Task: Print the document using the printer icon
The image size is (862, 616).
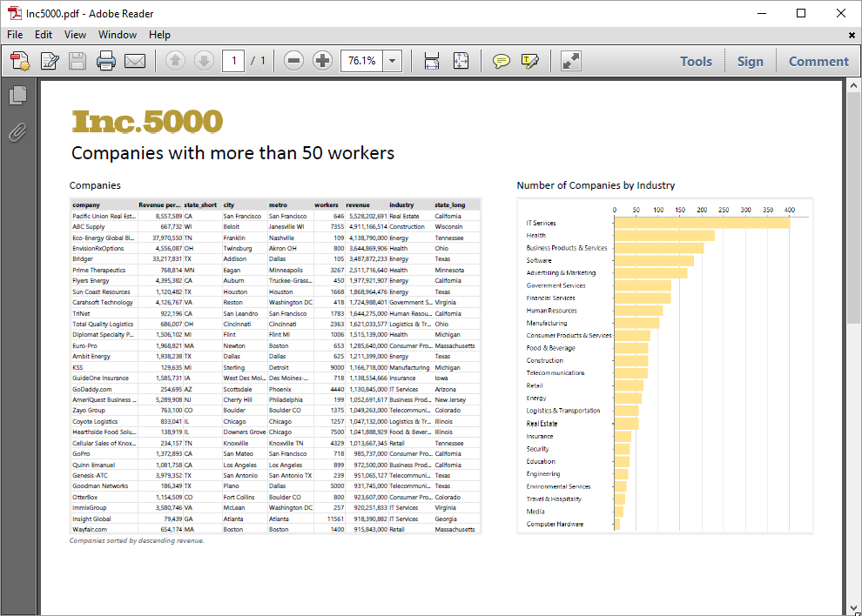Action: [x=106, y=61]
